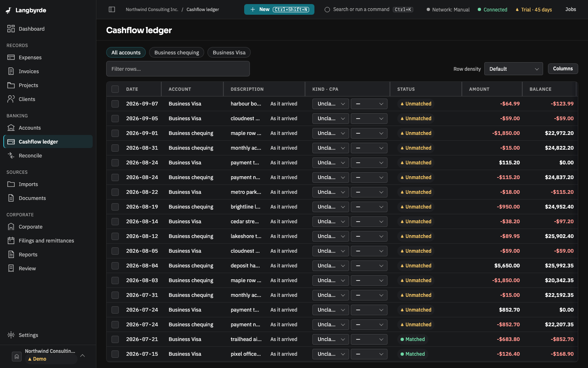Select the 2026-07-21 trailhead row checkbox
This screenshot has height=368, width=588.
tap(115, 339)
